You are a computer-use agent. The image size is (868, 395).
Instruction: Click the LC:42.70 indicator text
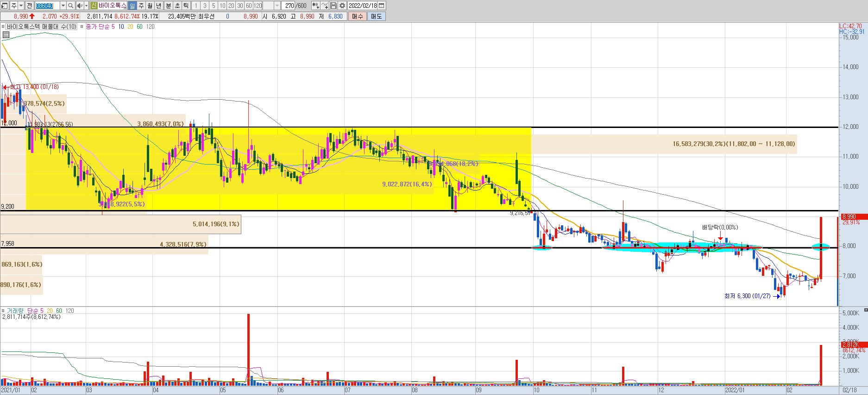[850, 26]
